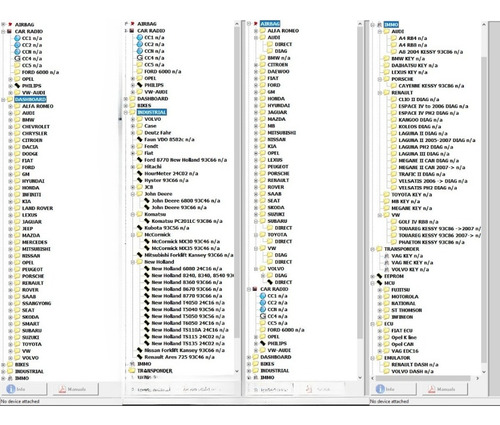The image size is (500, 425).
Task: Expand the LAND ROVER node
Action: click(x=10, y=208)
